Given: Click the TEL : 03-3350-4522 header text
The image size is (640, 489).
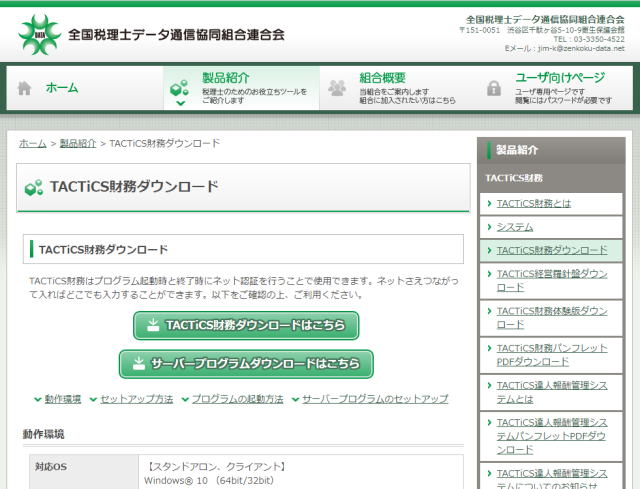Looking at the screenshot, I should [x=589, y=39].
